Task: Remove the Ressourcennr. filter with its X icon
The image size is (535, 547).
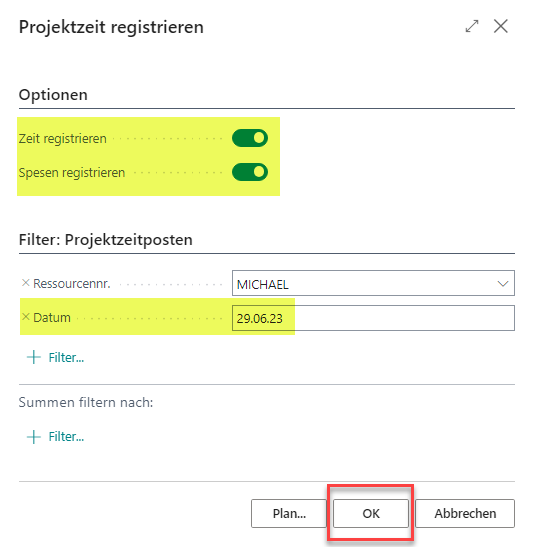Action: click(25, 283)
